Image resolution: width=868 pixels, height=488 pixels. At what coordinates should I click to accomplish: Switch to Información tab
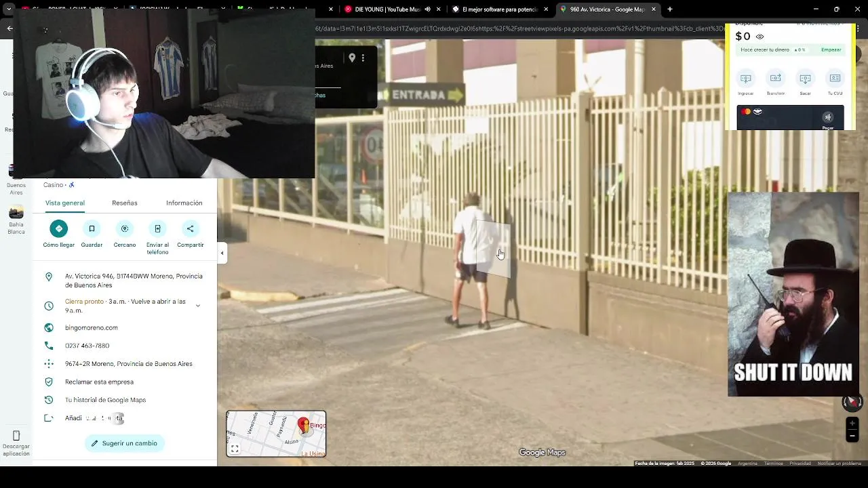point(184,203)
